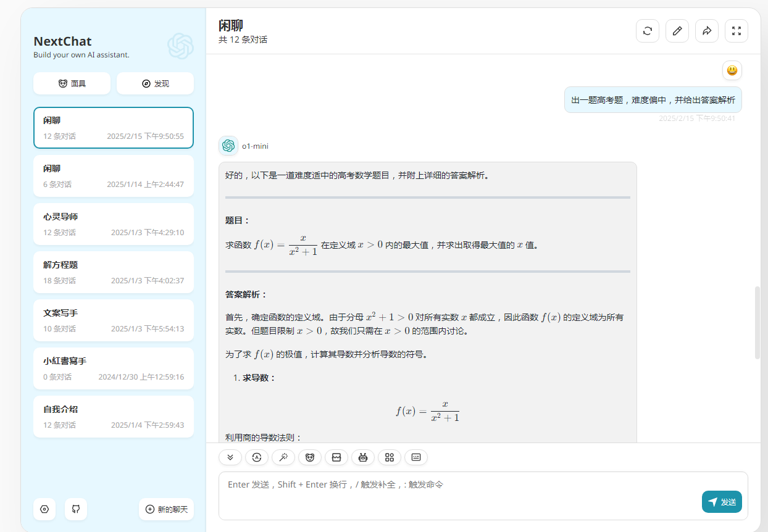Screen dimensions: 768x532
Task: Click the scroll-to-bottom chevron icon
Action: coord(230,457)
